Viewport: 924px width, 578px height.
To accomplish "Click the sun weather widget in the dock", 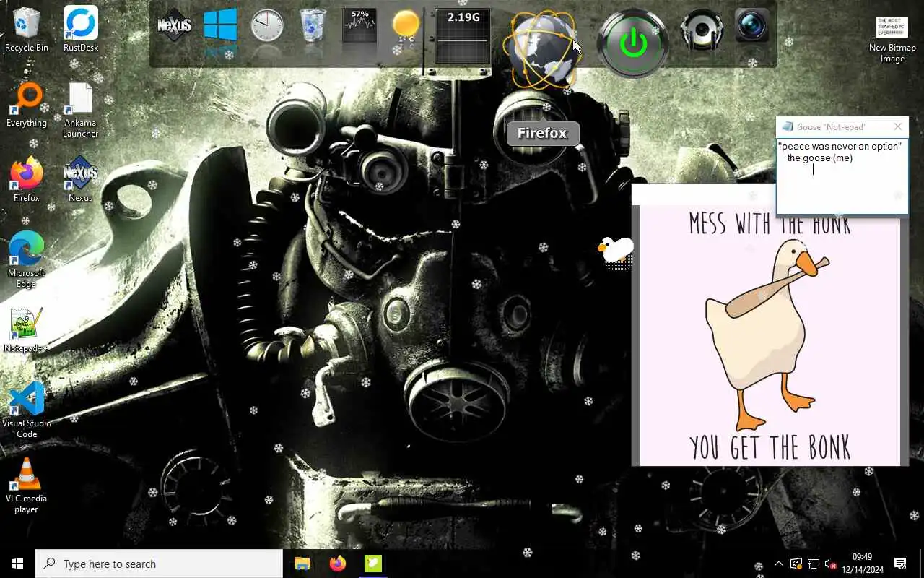I will point(406,27).
